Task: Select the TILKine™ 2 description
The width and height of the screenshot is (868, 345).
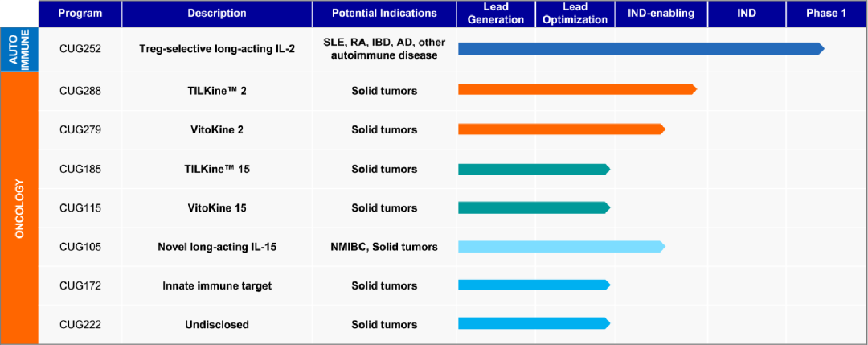Action: pos(217,90)
